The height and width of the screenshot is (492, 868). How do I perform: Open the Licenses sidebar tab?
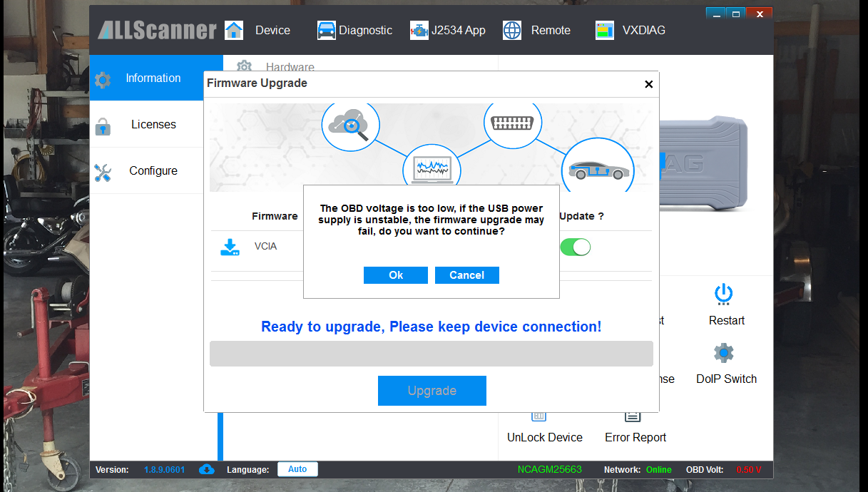click(x=153, y=125)
